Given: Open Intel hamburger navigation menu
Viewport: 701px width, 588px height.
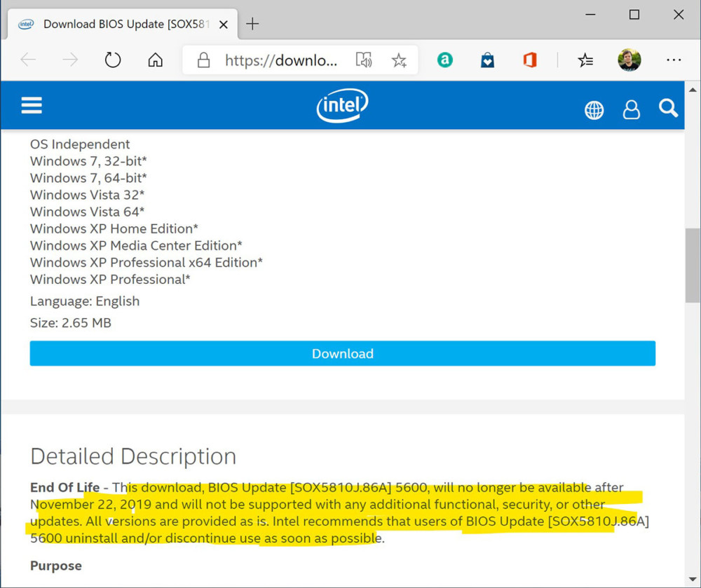Looking at the screenshot, I should tap(32, 105).
